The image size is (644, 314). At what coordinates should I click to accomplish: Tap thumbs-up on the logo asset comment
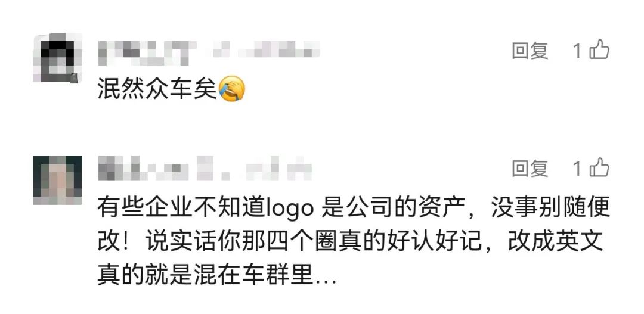coord(599,168)
